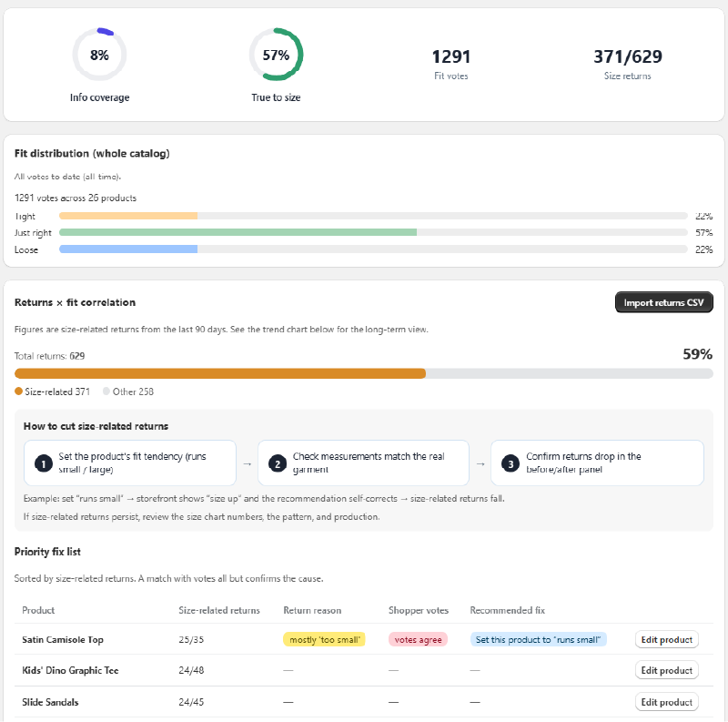Click the orange total returns progress bar
The height and width of the screenshot is (722, 728).
pyautogui.click(x=363, y=373)
